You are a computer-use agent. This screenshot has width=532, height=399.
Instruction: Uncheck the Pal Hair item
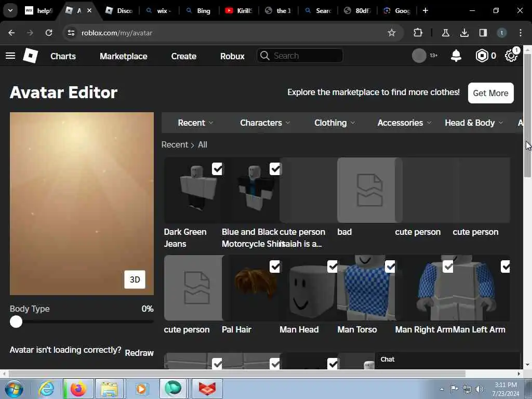click(x=275, y=267)
